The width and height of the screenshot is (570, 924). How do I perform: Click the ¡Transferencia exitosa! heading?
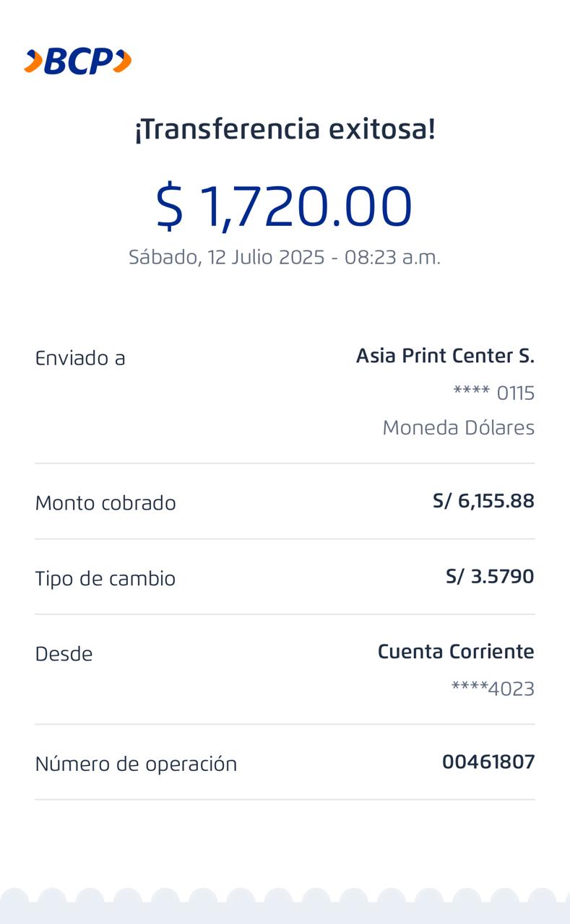point(285,130)
